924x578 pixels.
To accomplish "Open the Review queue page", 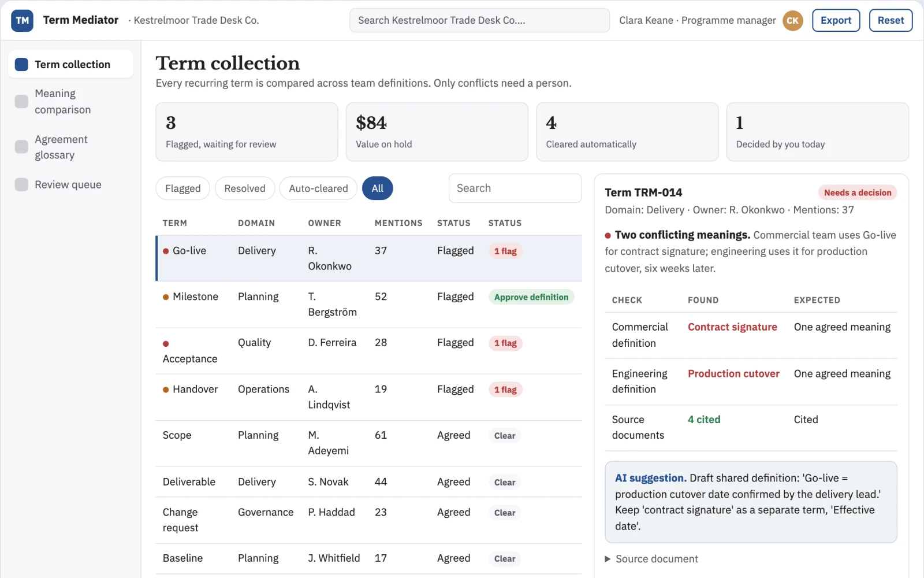I will tap(71, 184).
